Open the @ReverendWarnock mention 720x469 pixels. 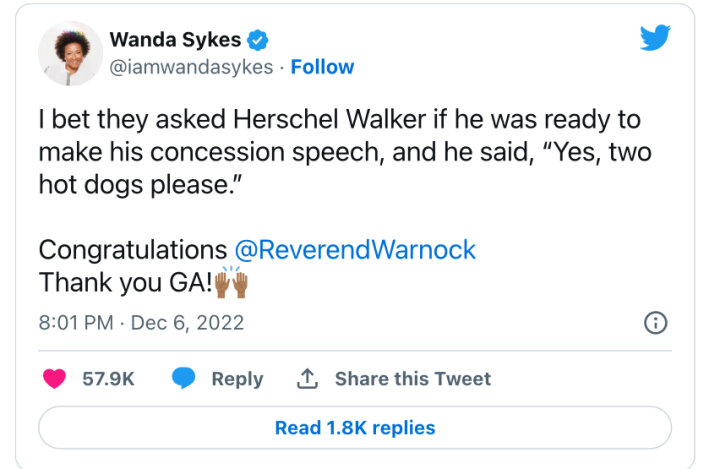(355, 250)
